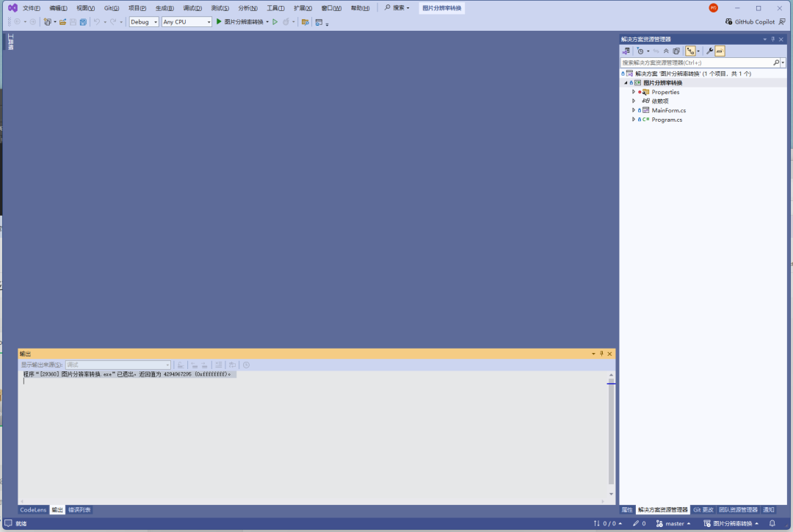Screen dimensions: 793x532
Task: Open the 调试(D) menu
Action: click(192, 8)
